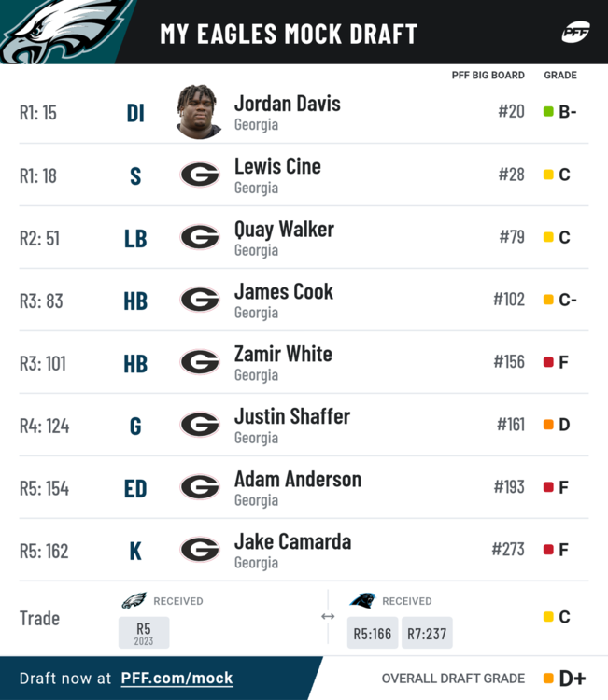Click red grade swatch for Zamir White
This screenshot has height=700, width=608.
click(x=548, y=361)
